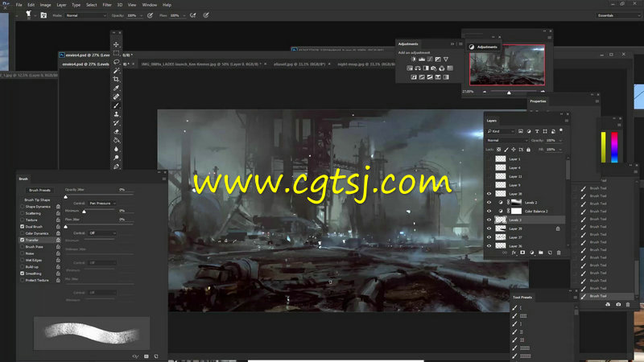The width and height of the screenshot is (644, 362).
Task: Enable Texture checkbox in Brush panel
Action: [x=23, y=220]
